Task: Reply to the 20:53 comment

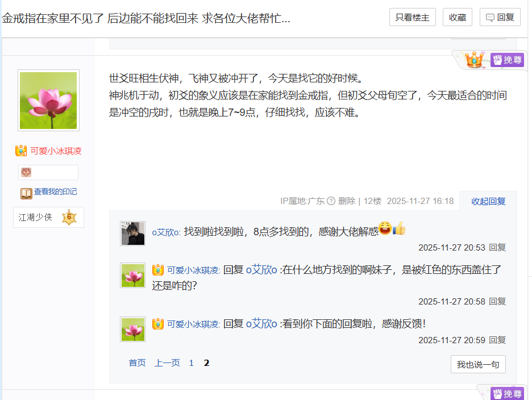Action: pyautogui.click(x=497, y=247)
